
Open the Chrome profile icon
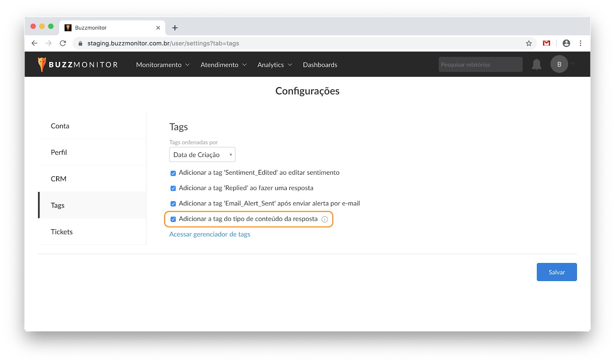pyautogui.click(x=566, y=43)
